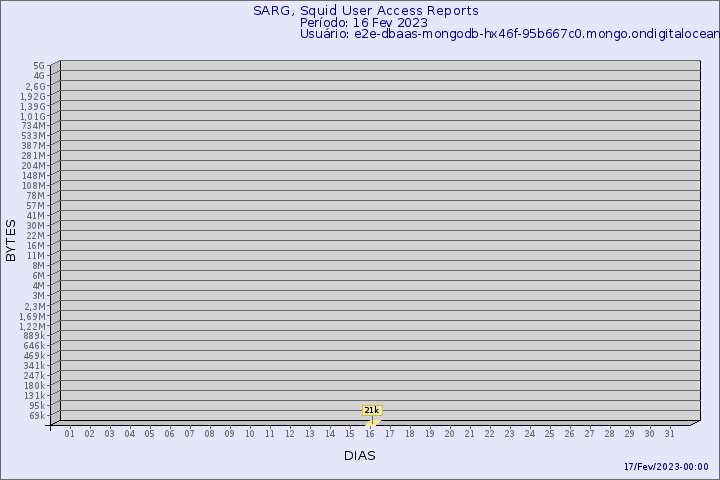Click the 131k y-axis value
The height and width of the screenshot is (480, 720).
click(34, 396)
